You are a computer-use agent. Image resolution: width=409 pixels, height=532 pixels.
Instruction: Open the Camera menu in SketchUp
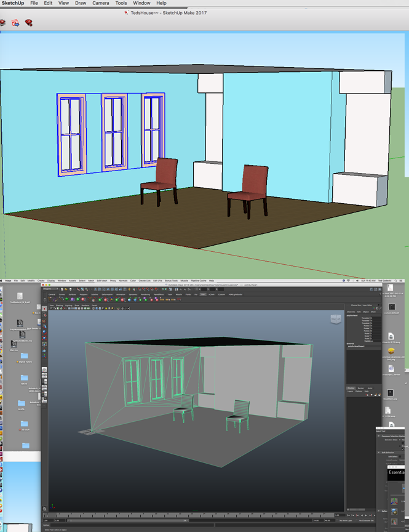101,3
